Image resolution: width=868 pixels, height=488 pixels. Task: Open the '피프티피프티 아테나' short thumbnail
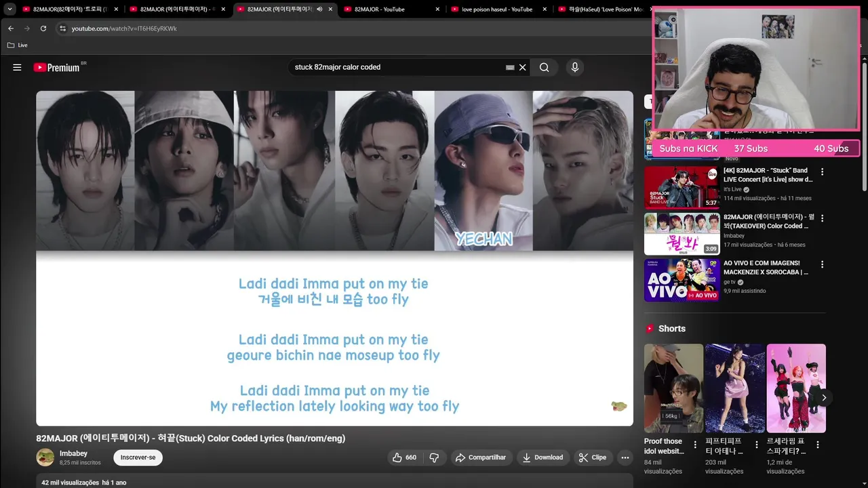pyautogui.click(x=735, y=388)
